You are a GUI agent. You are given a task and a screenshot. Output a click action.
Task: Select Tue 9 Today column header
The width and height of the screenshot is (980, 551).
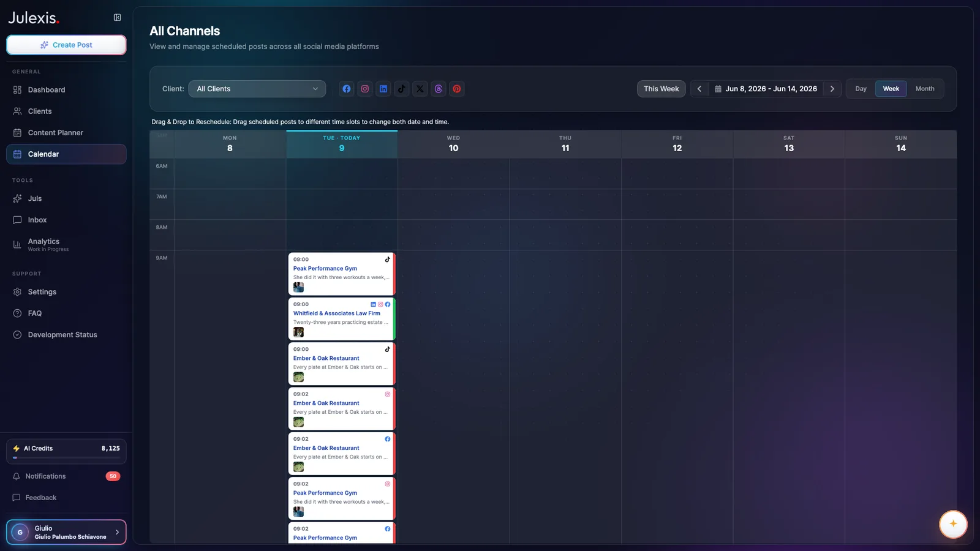342,144
